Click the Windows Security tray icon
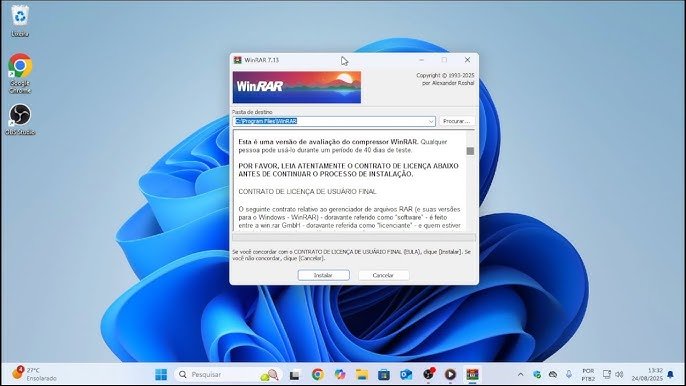The width and height of the screenshot is (686, 386). [537, 375]
